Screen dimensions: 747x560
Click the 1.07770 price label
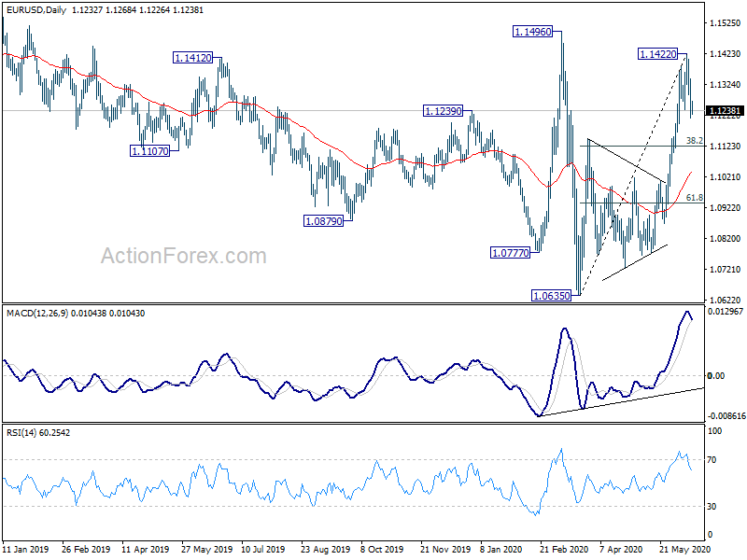click(510, 253)
